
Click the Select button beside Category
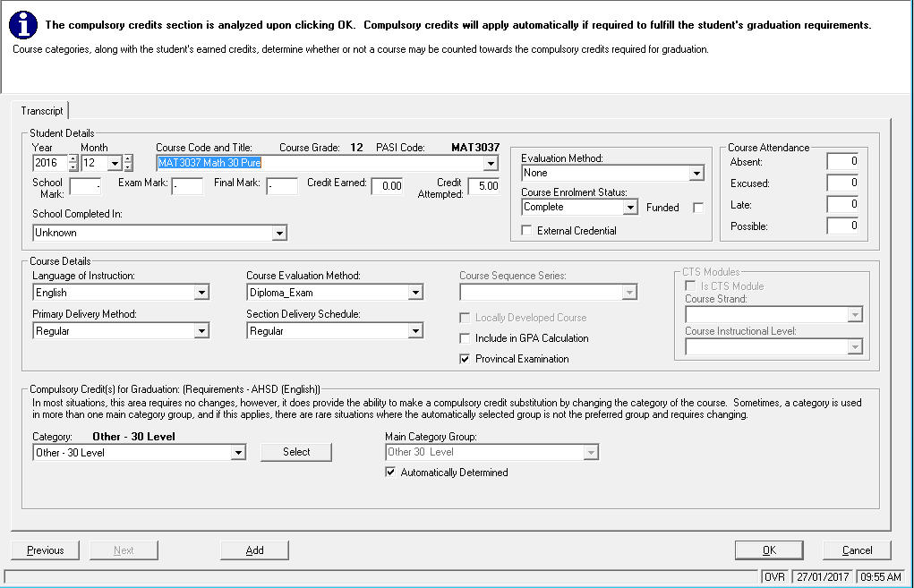pos(296,452)
